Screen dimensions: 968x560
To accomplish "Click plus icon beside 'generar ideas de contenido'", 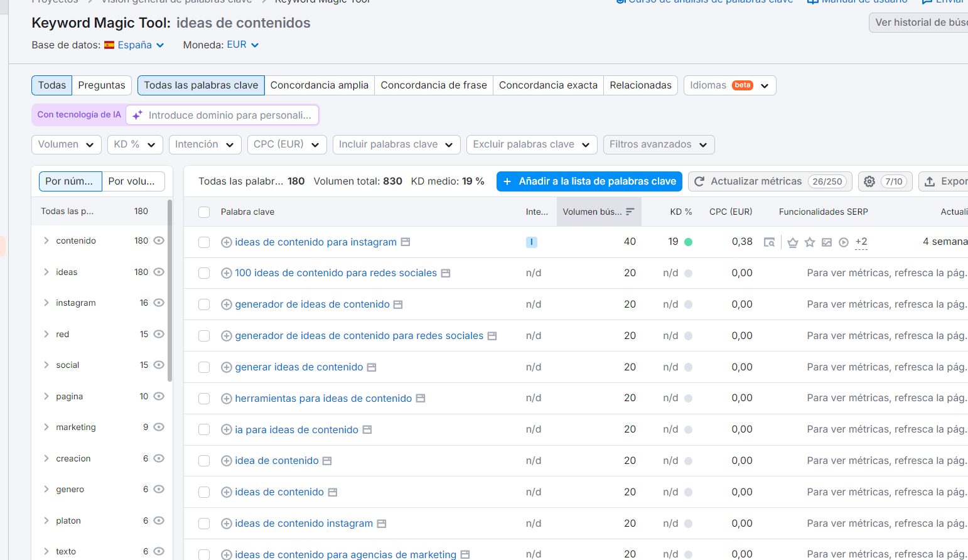I will (x=227, y=367).
